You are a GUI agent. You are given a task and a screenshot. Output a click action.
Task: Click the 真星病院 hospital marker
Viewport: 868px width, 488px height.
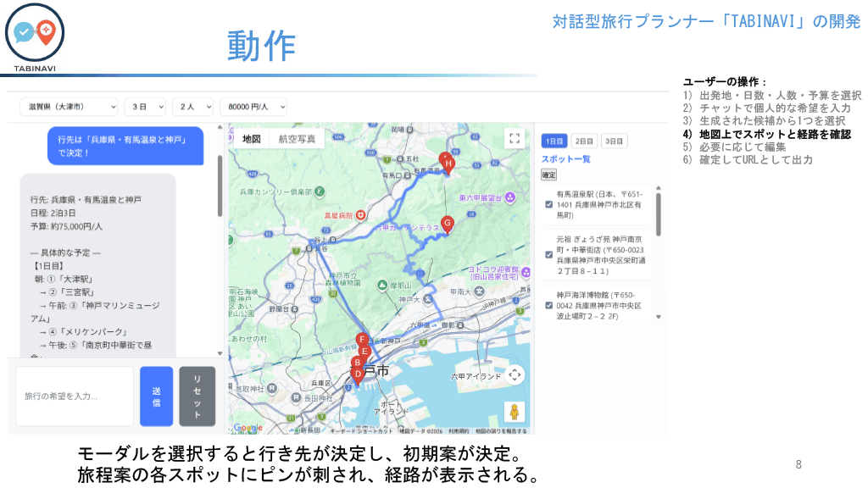tap(360, 214)
